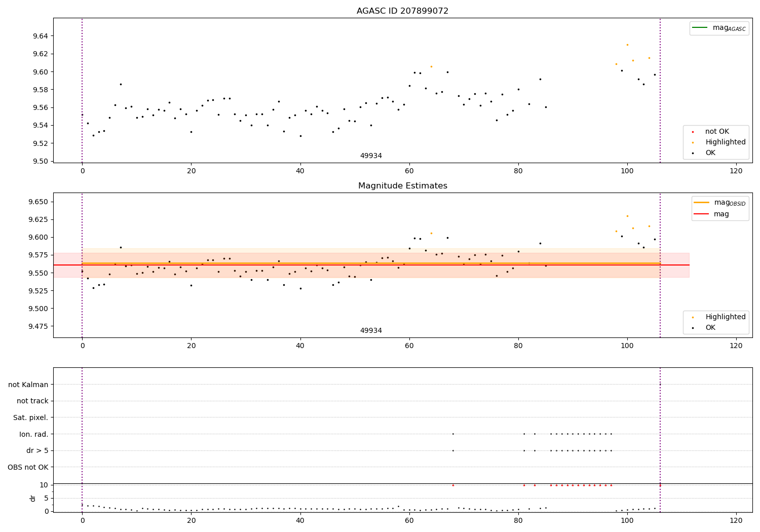The height and width of the screenshot is (532, 760).
Task: Click the 9.575 y-axis tick label
Action: [39, 255]
